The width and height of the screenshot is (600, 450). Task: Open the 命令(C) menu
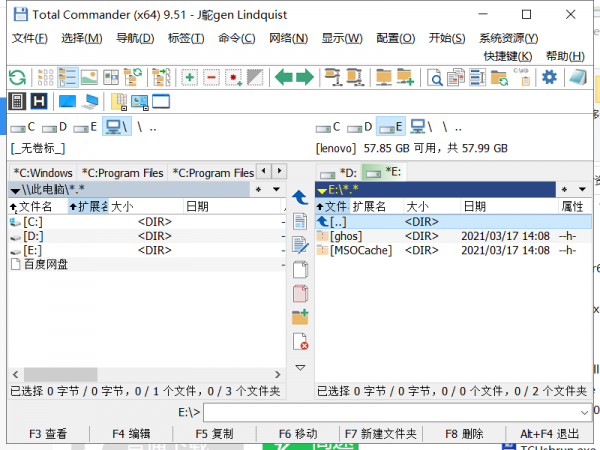click(x=237, y=38)
